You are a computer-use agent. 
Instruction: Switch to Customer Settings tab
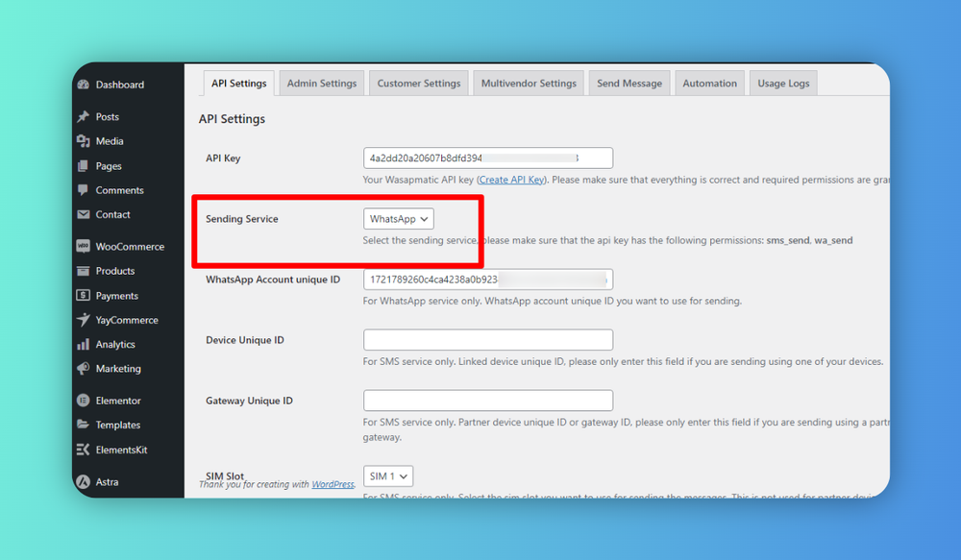point(419,84)
